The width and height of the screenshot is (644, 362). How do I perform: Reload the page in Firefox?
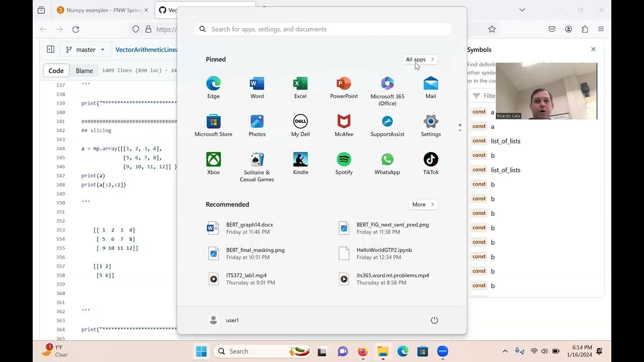click(76, 29)
